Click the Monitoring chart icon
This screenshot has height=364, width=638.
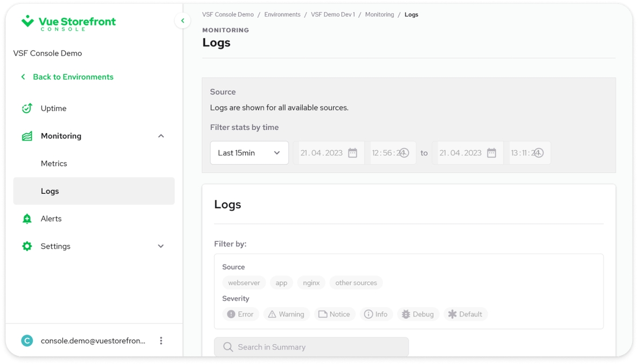coord(27,136)
